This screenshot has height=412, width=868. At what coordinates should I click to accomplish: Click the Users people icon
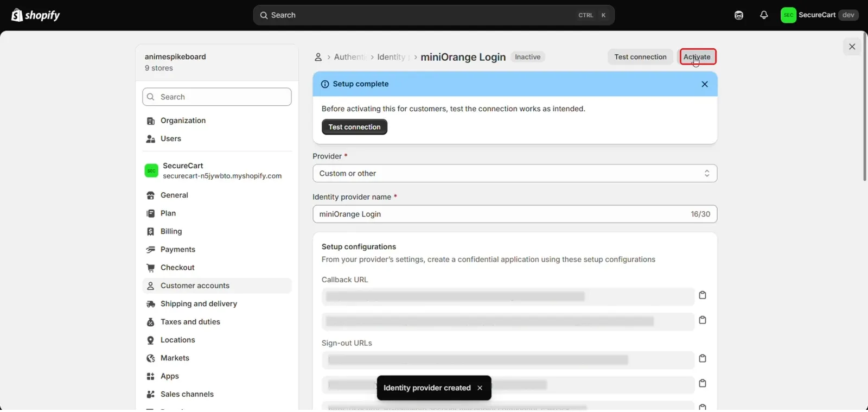151,139
